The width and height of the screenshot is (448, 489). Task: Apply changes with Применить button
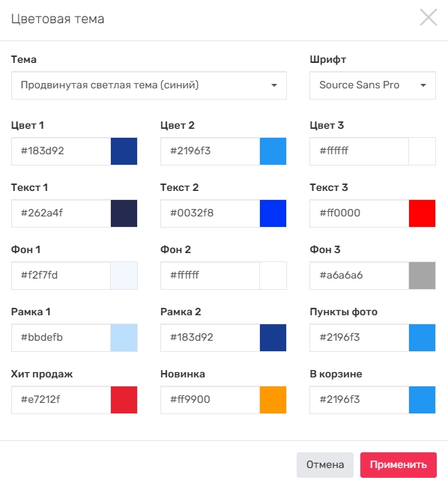pos(399,465)
